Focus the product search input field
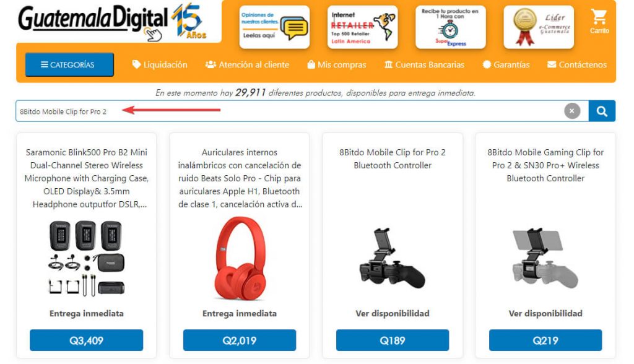This screenshot has height=364, width=634. coord(290,111)
